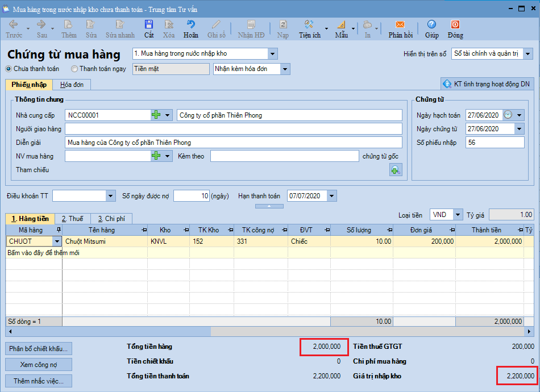Open the 2. Thuế tab
The height and width of the screenshot is (392, 540).
72,219
